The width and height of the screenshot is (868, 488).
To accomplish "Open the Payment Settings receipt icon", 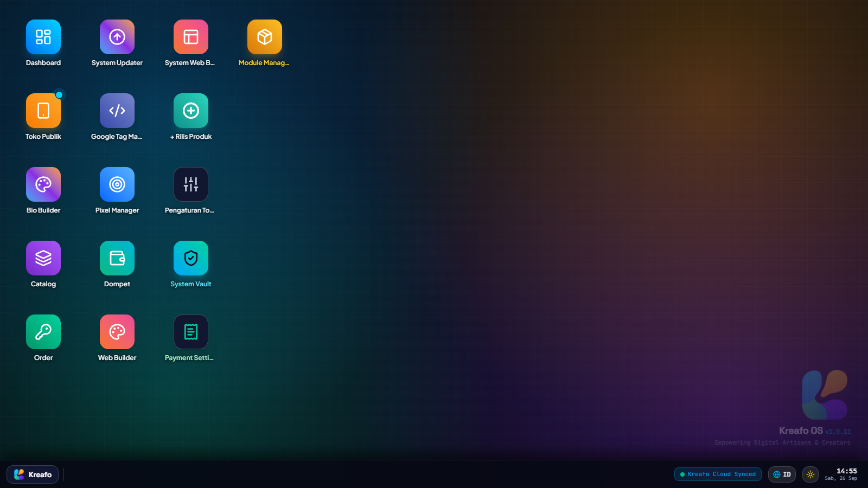I will 191,332.
